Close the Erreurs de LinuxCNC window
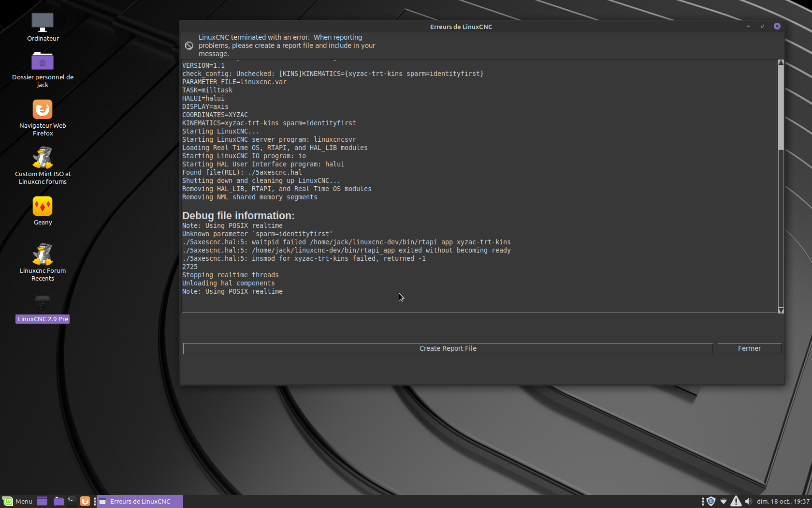 click(x=777, y=26)
